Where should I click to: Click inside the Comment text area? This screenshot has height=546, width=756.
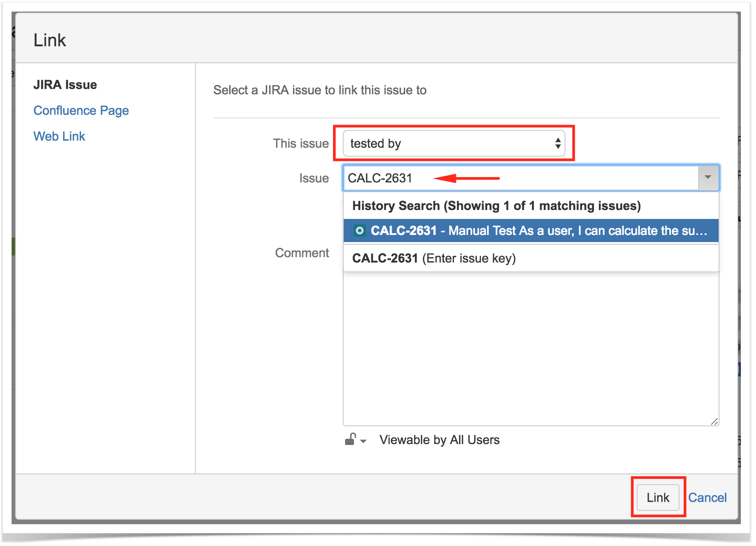pyautogui.click(x=531, y=349)
